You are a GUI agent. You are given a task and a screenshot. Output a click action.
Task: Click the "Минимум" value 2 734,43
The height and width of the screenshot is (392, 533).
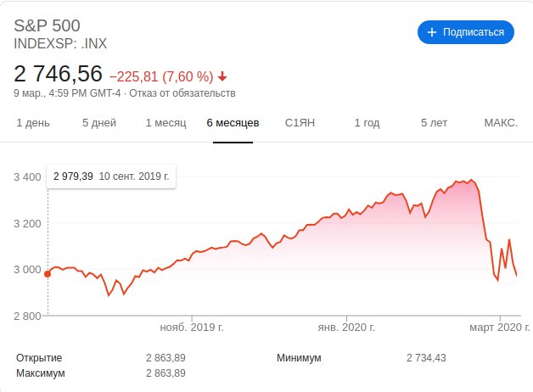[426, 358]
